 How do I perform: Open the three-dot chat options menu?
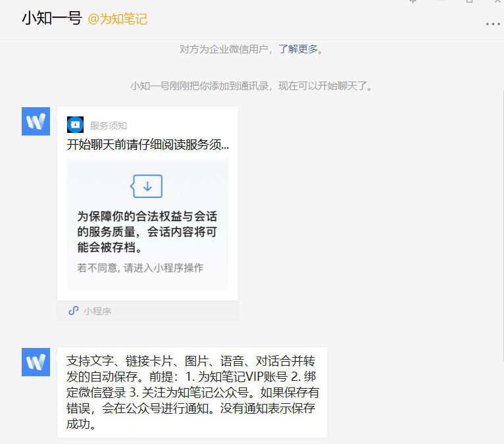click(x=492, y=24)
